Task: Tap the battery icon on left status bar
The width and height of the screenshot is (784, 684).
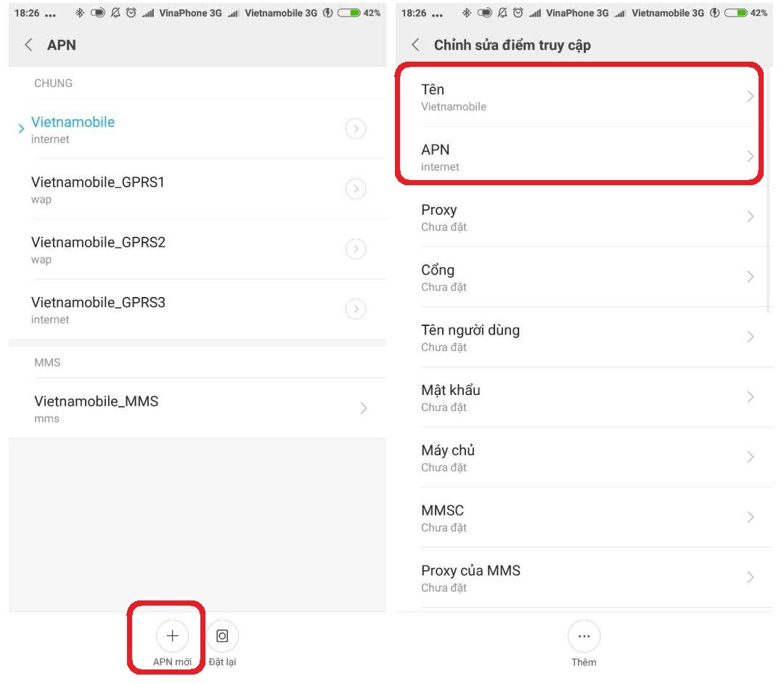Action: tap(349, 13)
